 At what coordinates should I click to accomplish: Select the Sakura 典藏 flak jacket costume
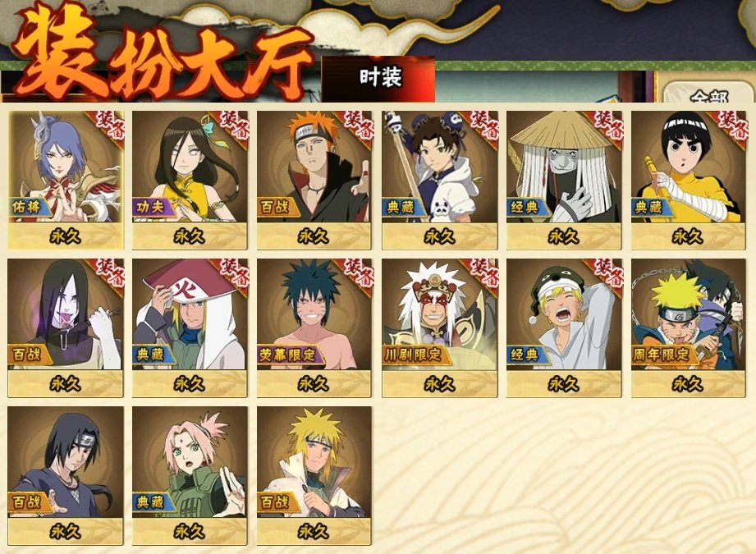(190, 475)
